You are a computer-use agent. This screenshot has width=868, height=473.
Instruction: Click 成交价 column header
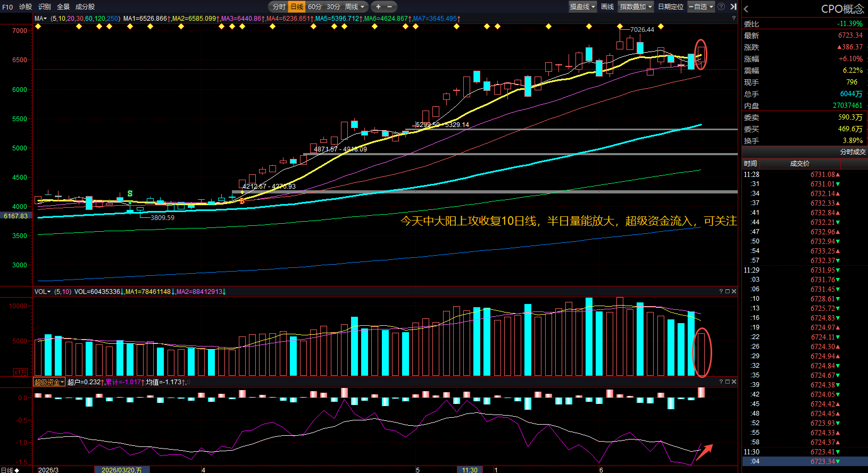pyautogui.click(x=799, y=164)
